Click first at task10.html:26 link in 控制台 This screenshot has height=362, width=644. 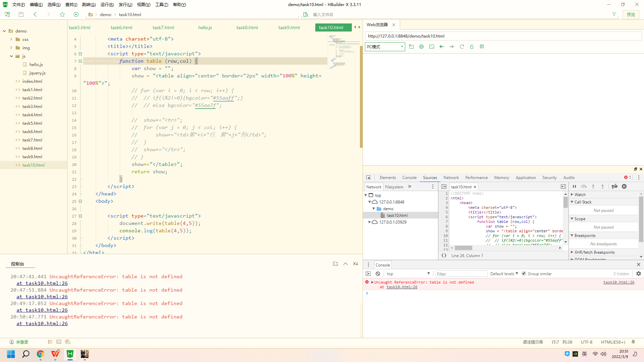pyautogui.click(x=42, y=284)
